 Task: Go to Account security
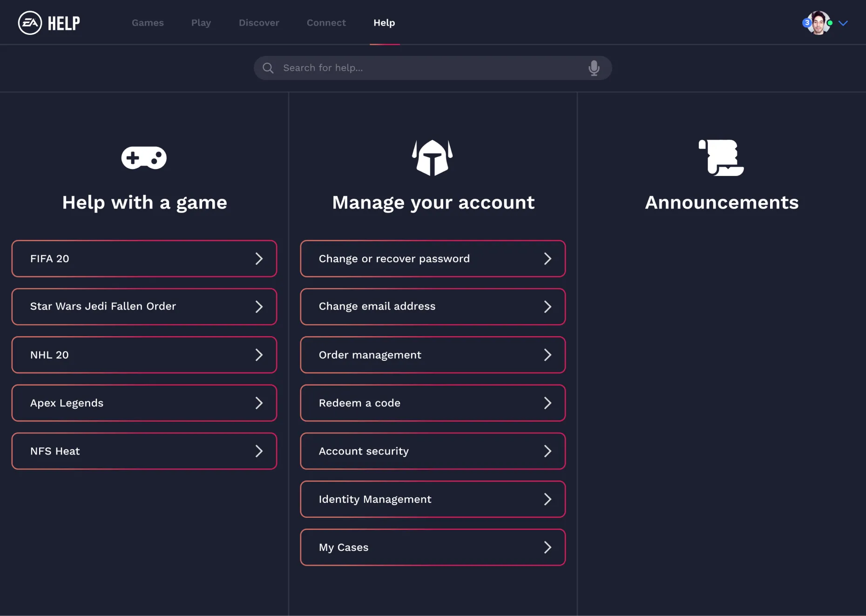433,451
